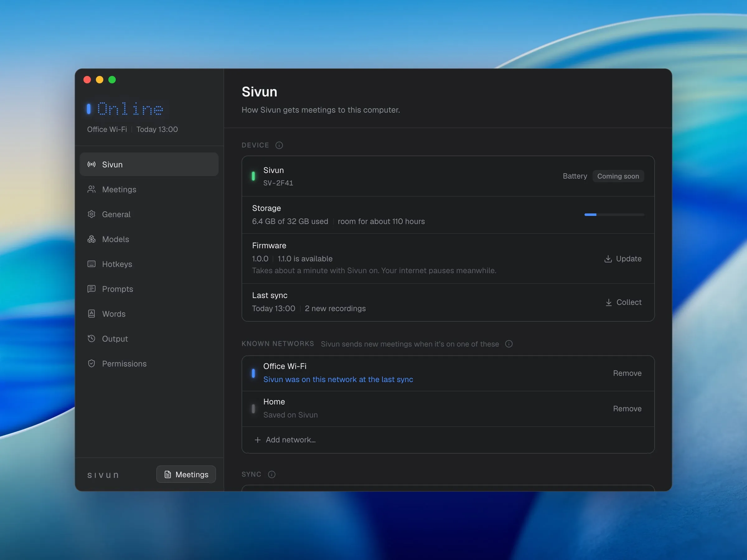Click the Sivun broadcast icon in sidebar
747x560 pixels.
click(x=92, y=164)
